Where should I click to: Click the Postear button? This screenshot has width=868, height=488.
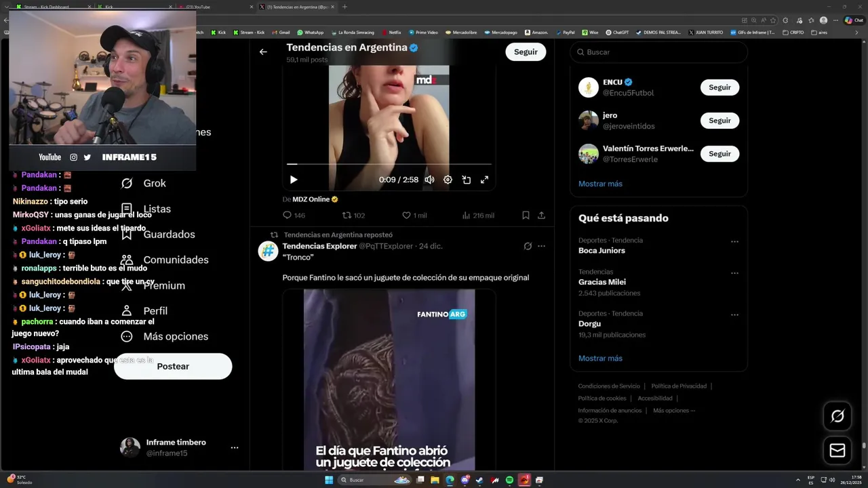coord(173,366)
